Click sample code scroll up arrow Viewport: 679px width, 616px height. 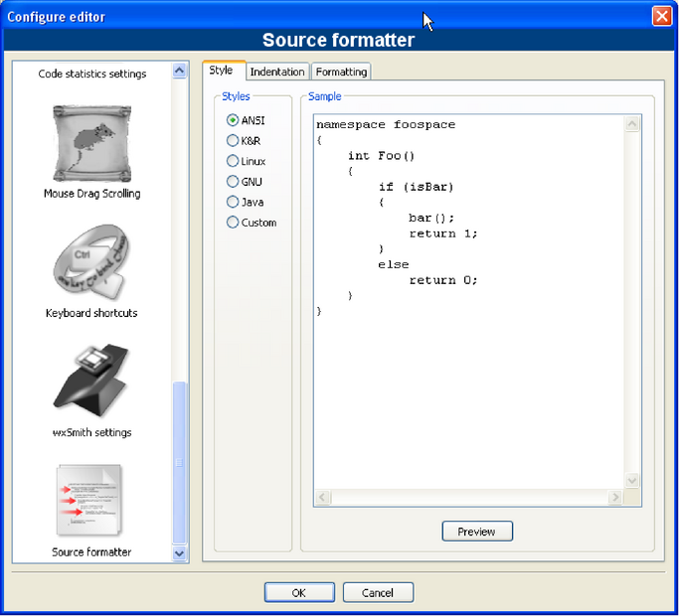coord(632,124)
